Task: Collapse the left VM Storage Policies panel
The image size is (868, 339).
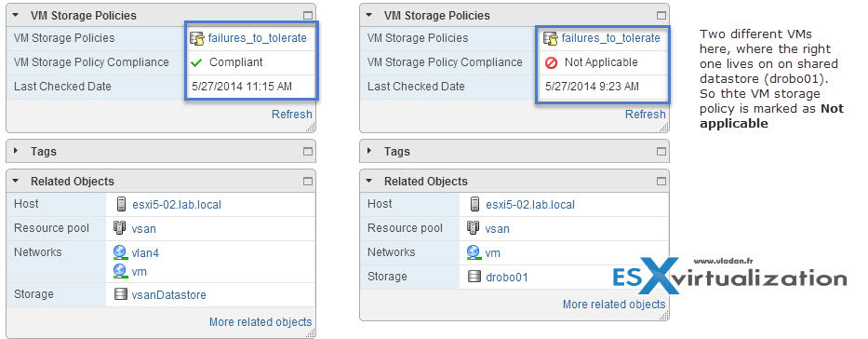Action: 16,16
